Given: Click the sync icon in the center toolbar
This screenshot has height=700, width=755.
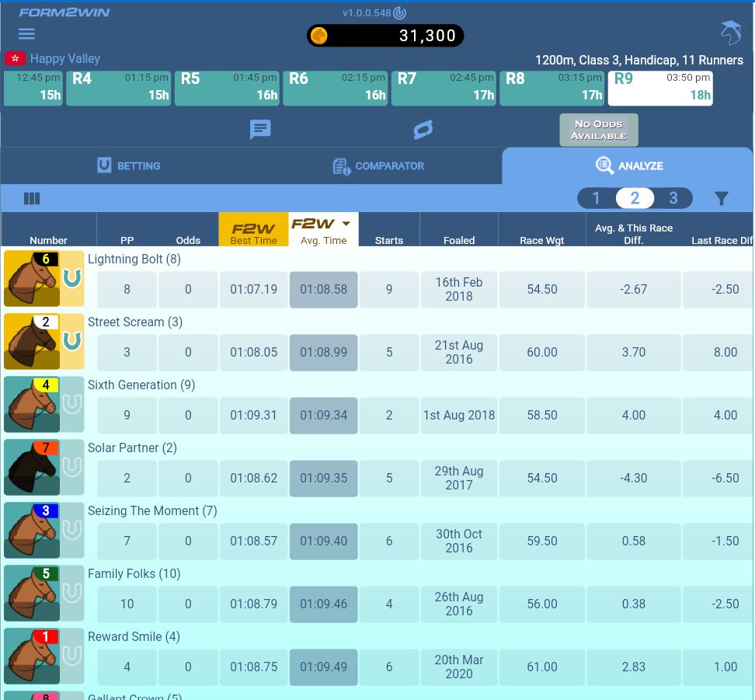Looking at the screenshot, I should pyautogui.click(x=423, y=130).
